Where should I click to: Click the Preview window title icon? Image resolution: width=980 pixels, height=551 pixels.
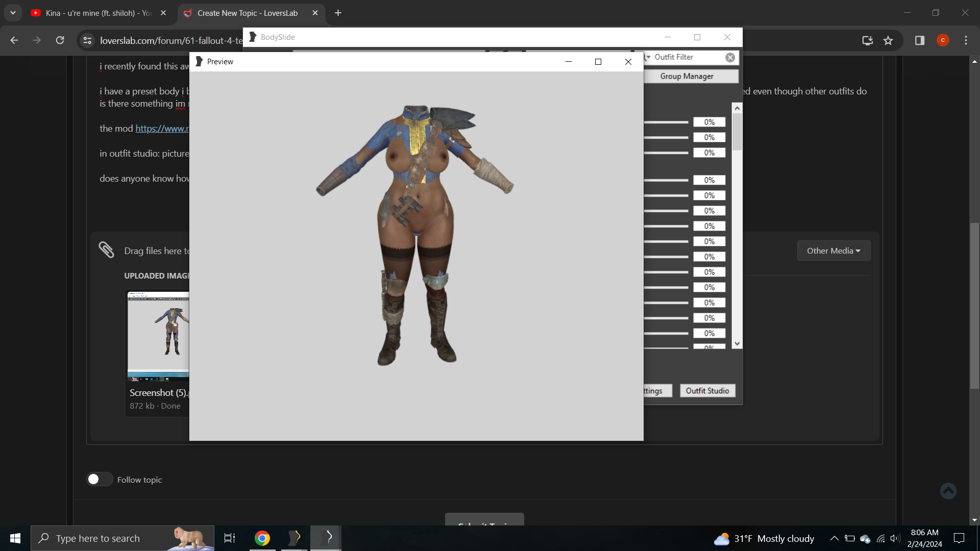(199, 61)
